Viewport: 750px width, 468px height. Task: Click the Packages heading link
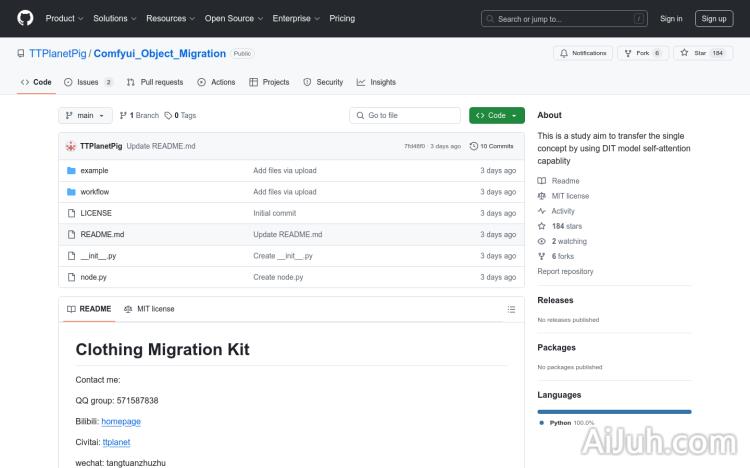pos(556,348)
